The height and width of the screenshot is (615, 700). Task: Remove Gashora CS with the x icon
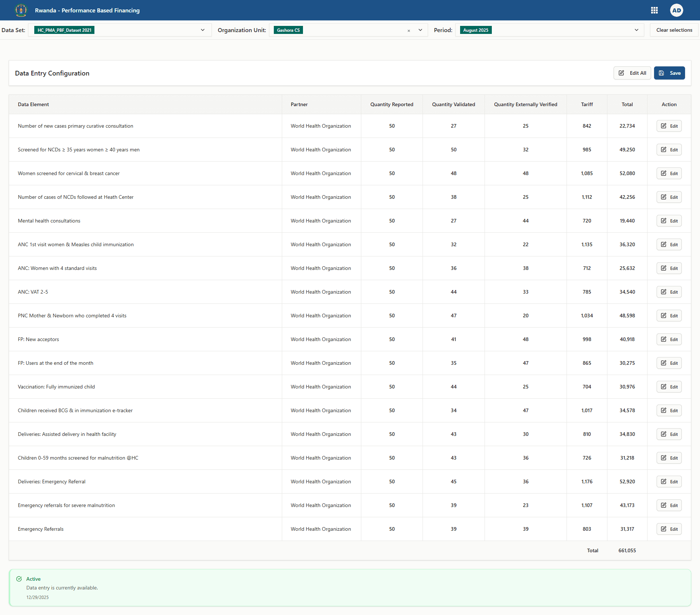(x=409, y=31)
